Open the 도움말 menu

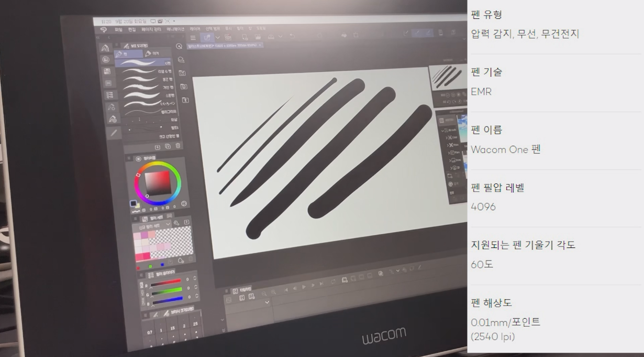[261, 28]
